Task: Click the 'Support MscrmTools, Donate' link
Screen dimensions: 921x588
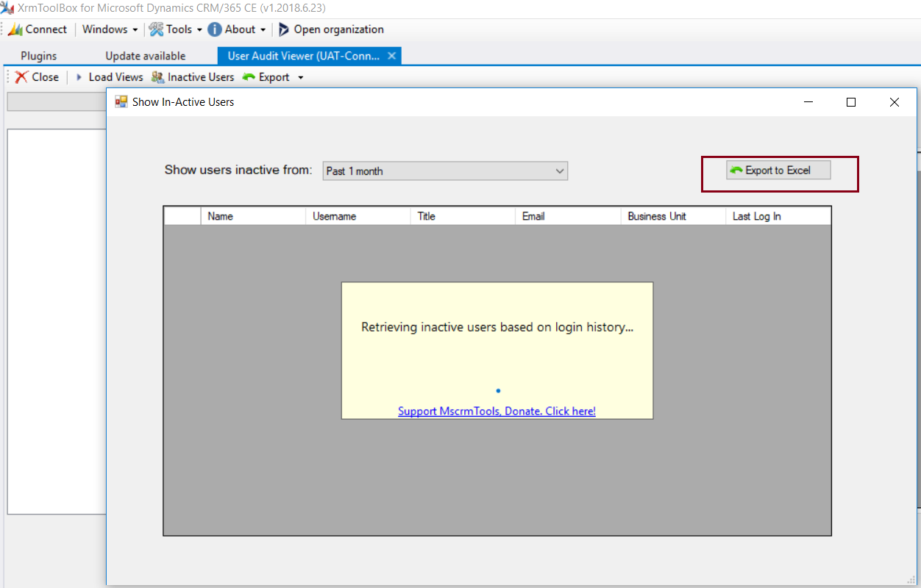Action: [x=497, y=411]
